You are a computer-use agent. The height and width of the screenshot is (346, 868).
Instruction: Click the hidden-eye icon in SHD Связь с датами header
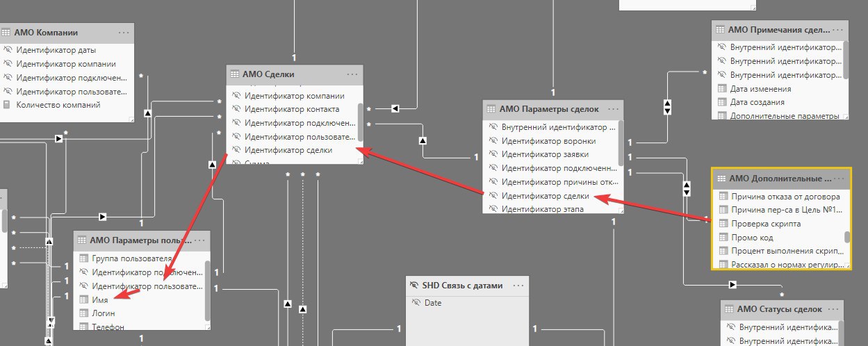(414, 286)
